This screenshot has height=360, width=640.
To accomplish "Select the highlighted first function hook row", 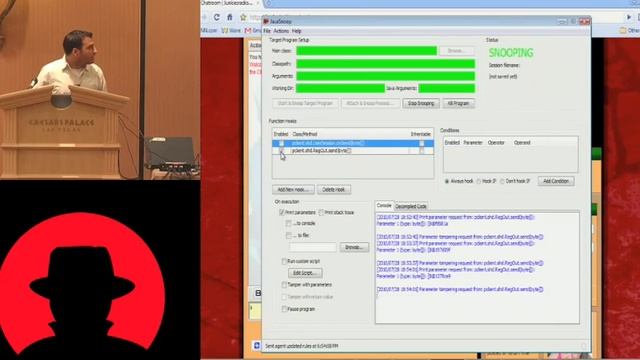I will [353, 143].
